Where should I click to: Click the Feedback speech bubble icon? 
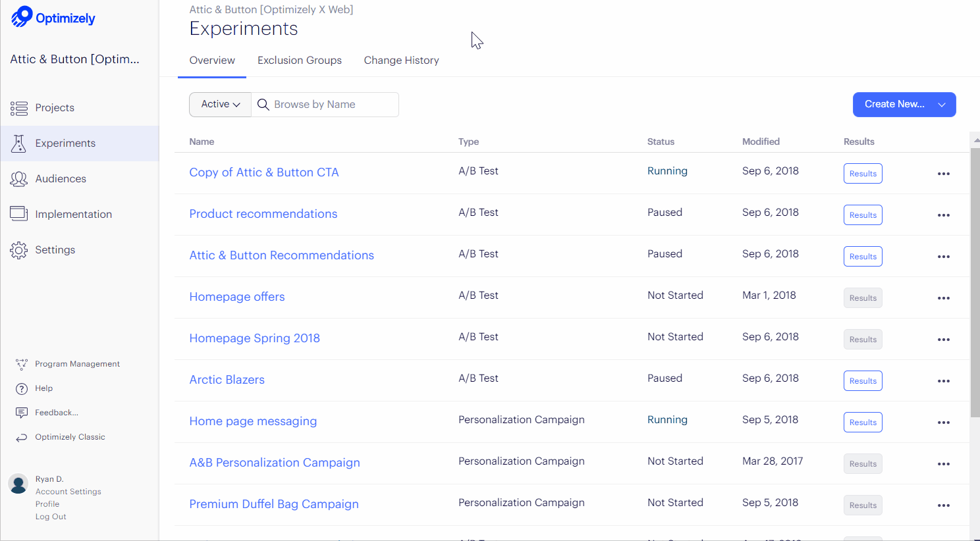(x=22, y=413)
